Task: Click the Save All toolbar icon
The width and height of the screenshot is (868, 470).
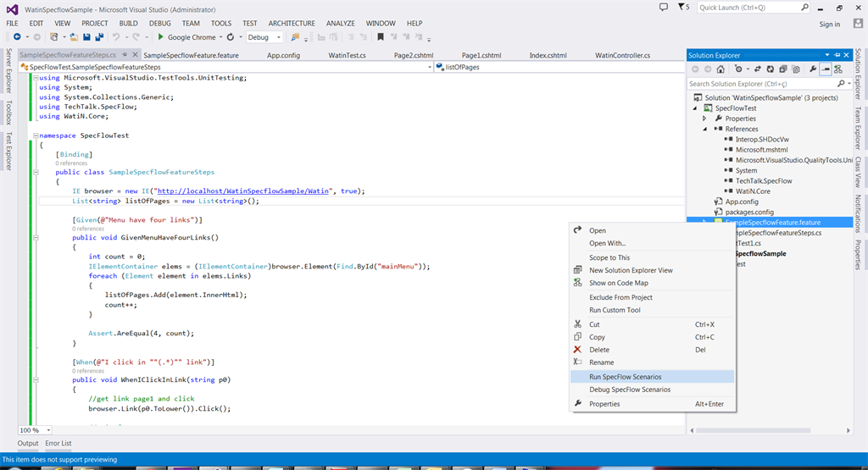Action: coord(99,37)
